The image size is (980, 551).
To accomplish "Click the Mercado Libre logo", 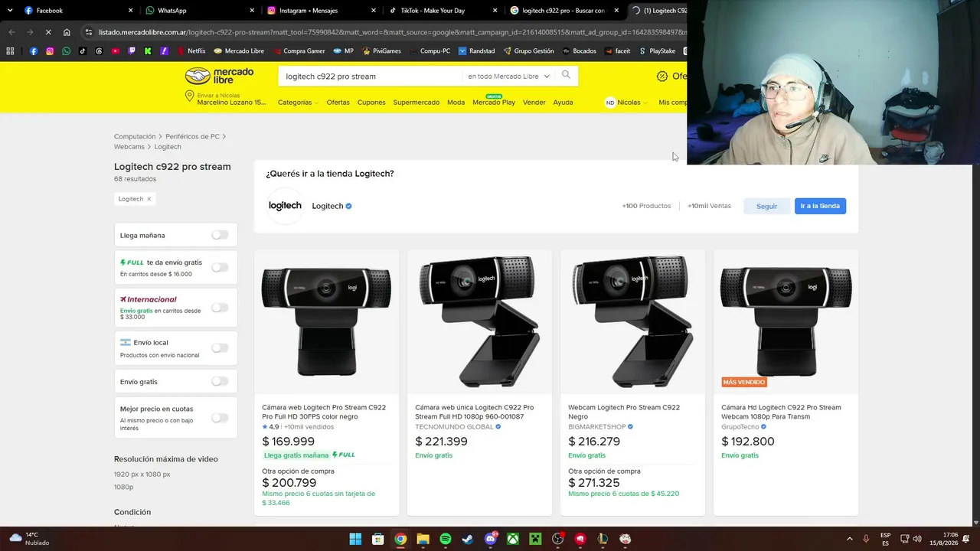I will point(219,76).
